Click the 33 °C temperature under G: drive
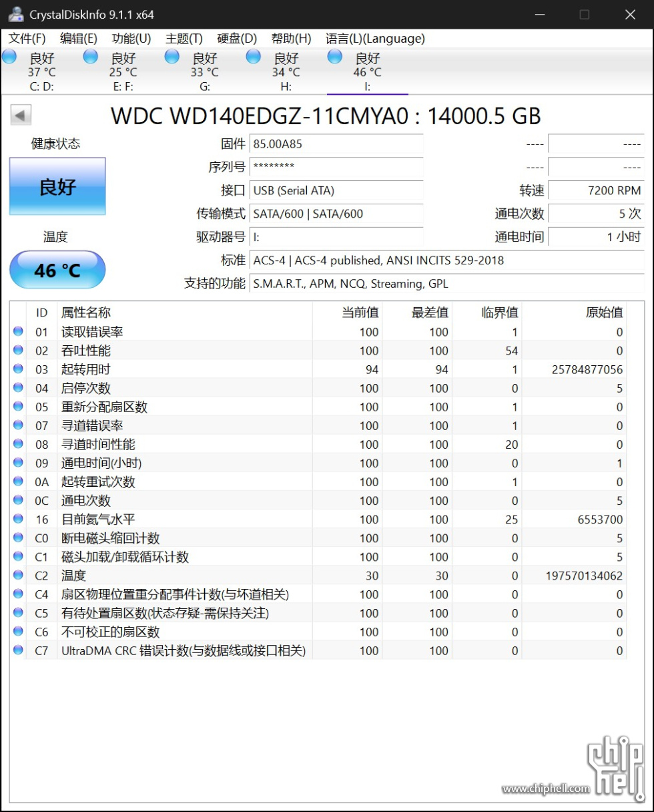654x812 pixels. [x=204, y=72]
